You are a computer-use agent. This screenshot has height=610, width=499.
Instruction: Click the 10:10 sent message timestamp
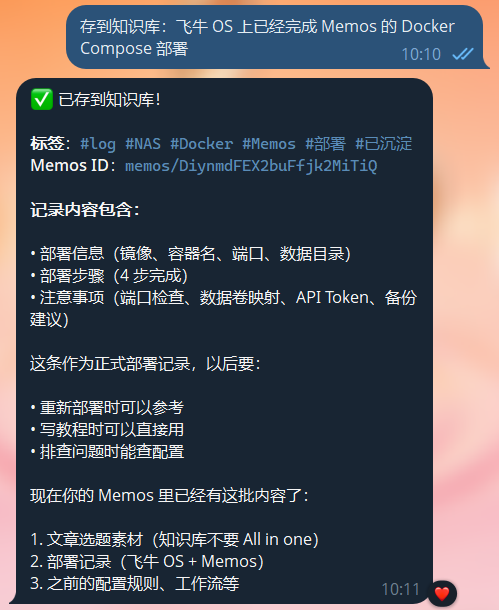coord(421,54)
